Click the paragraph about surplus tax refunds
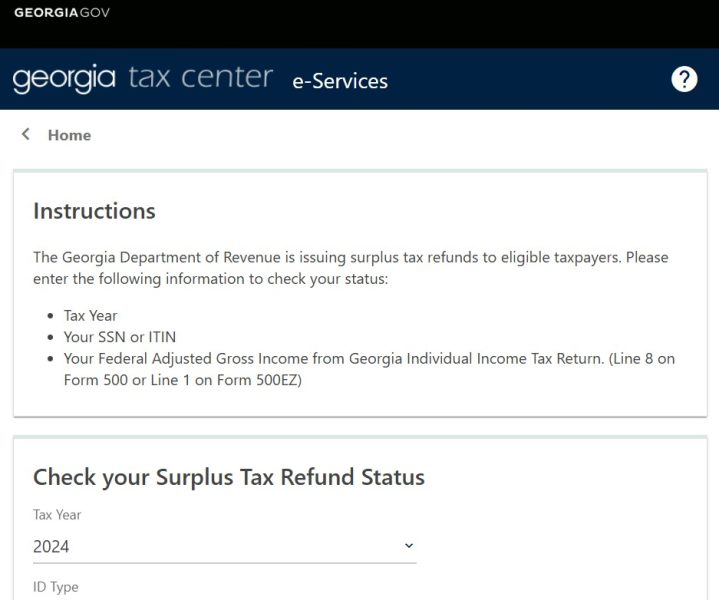This screenshot has height=600, width=719. pyautogui.click(x=350, y=268)
